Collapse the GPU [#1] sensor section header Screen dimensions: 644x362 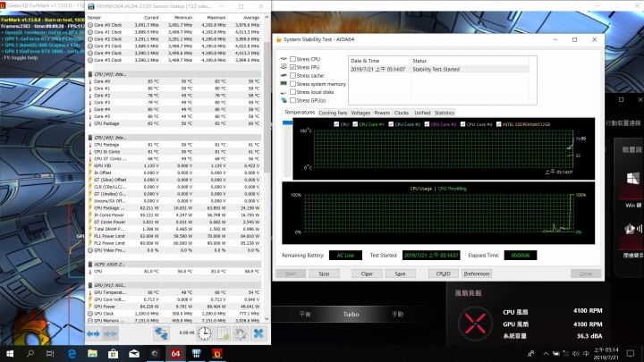click(x=174, y=285)
